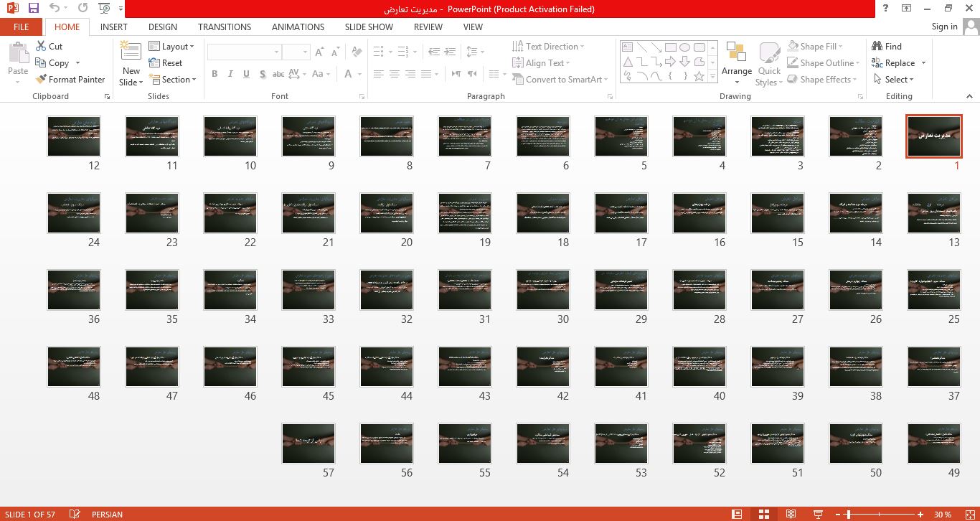Open the font name combo box
This screenshot has height=521, width=980.
244,52
